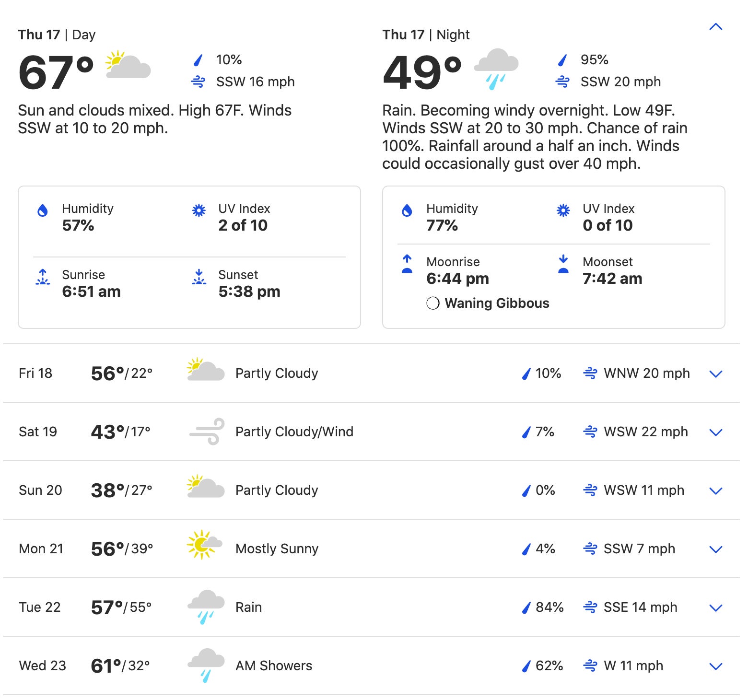Select the Tue 22 date label
Image resolution: width=748 pixels, height=700 pixels.
coord(40,607)
